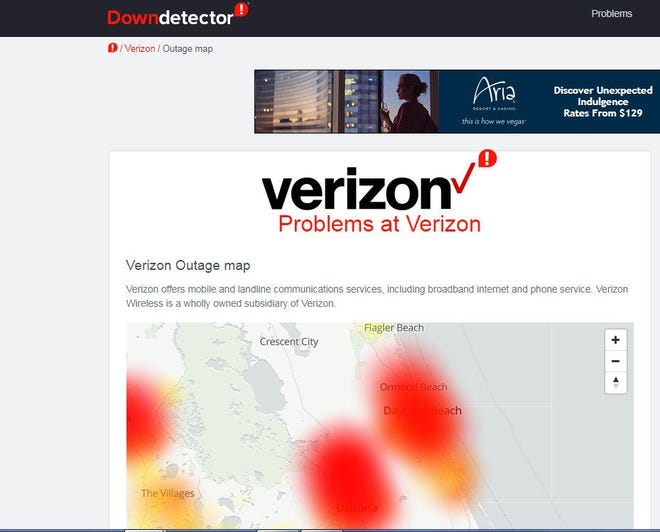Click Flagler Beach label on map
This screenshot has height=532, width=660.
point(394,327)
